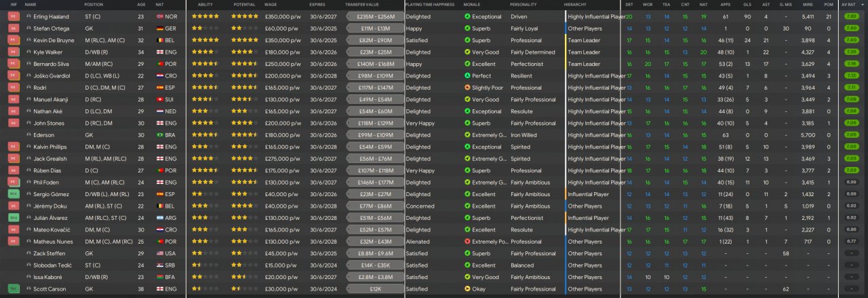Select the John Stones player name
Screen dimensions: 868x298
(49, 123)
